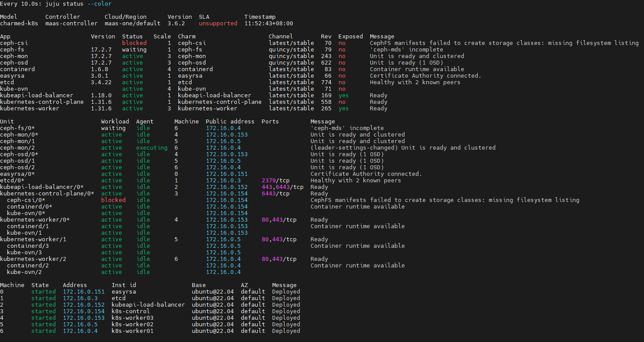Click version '1.31.6' in kubernetes-worker app row
The height and width of the screenshot is (342, 644).
point(101,109)
